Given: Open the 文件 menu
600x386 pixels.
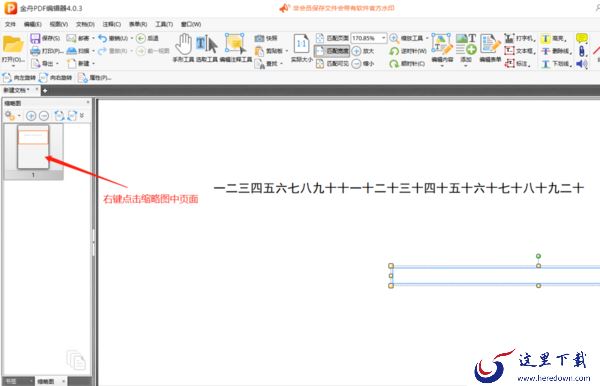Looking at the screenshot, I should (x=10, y=24).
